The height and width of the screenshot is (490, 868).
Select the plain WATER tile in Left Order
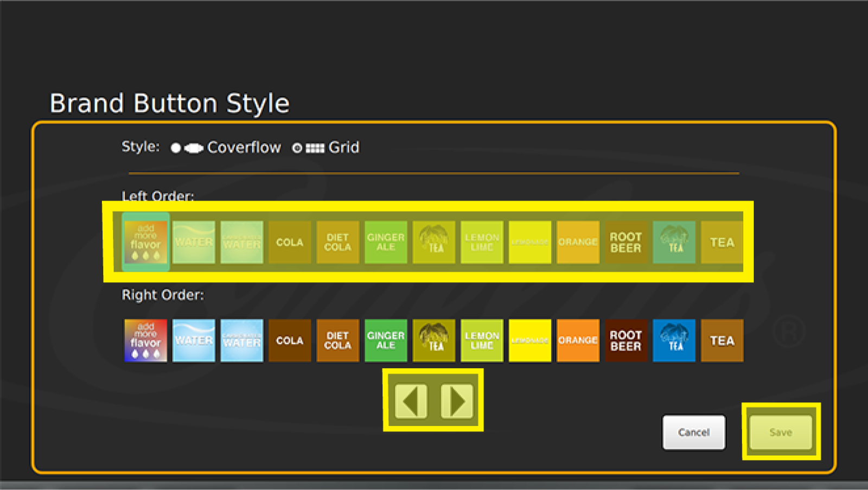point(194,242)
